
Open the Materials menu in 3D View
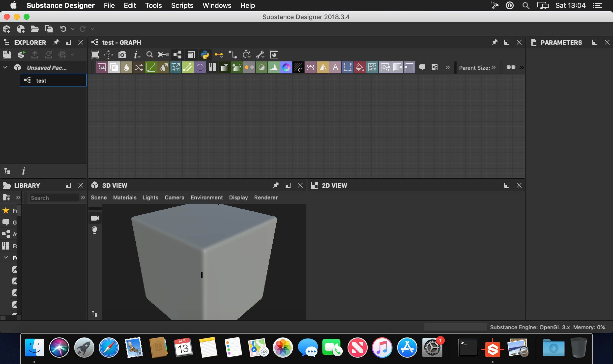coord(125,198)
